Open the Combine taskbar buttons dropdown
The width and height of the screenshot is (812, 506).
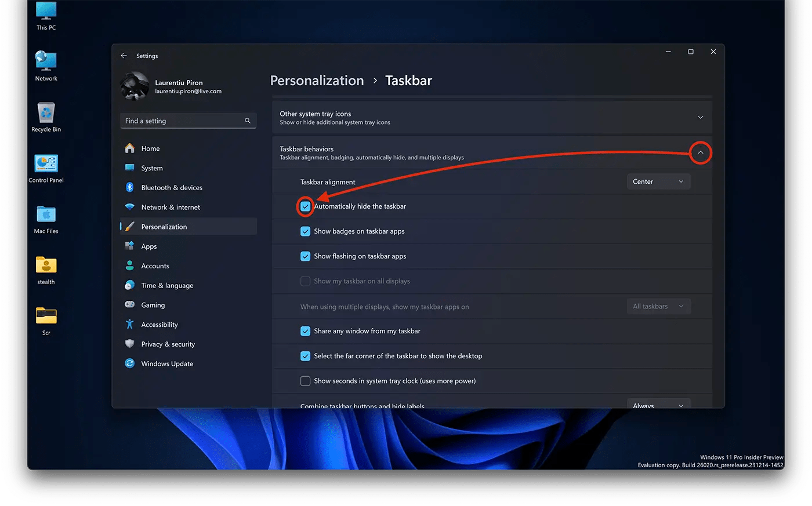pos(658,404)
